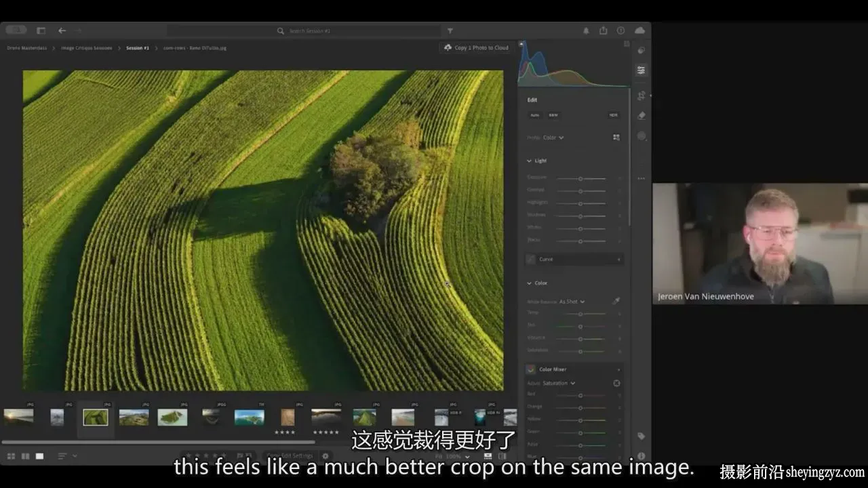Switch to square grid view
The height and width of the screenshot is (488, 868).
(x=25, y=456)
